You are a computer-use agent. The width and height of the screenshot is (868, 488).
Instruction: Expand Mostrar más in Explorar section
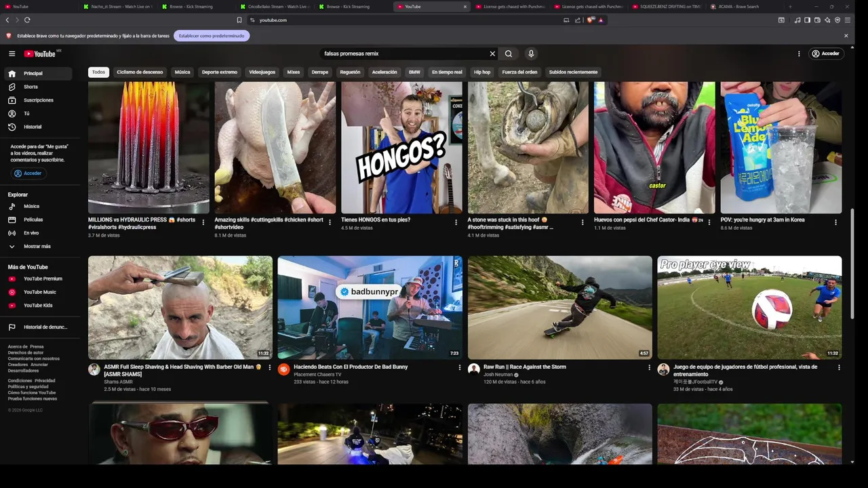click(x=38, y=246)
